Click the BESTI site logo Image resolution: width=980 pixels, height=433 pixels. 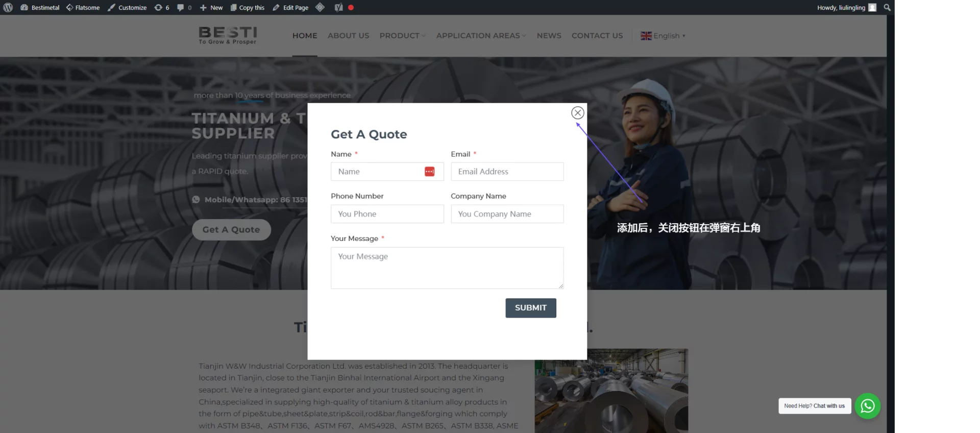click(228, 35)
